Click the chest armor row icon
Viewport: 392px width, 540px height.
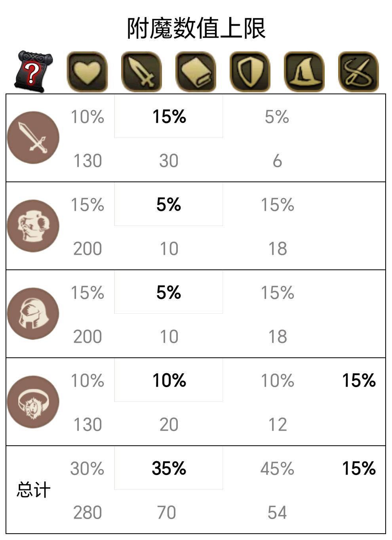coord(33,226)
